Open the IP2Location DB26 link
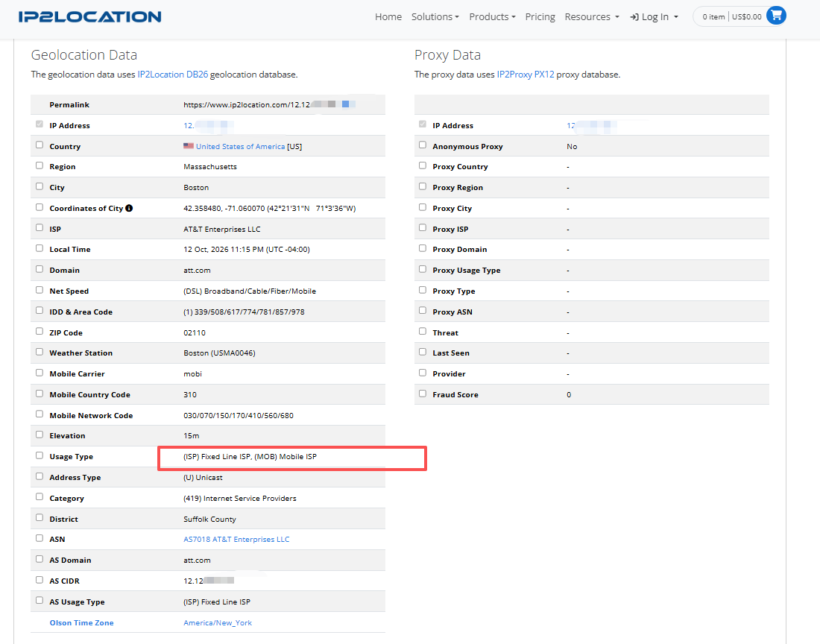 [173, 75]
